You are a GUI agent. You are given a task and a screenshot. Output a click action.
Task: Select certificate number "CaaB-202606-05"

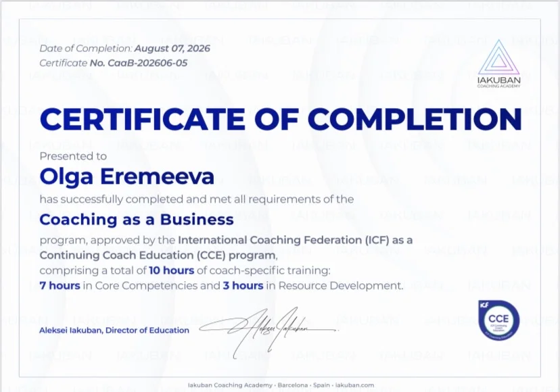coord(147,63)
